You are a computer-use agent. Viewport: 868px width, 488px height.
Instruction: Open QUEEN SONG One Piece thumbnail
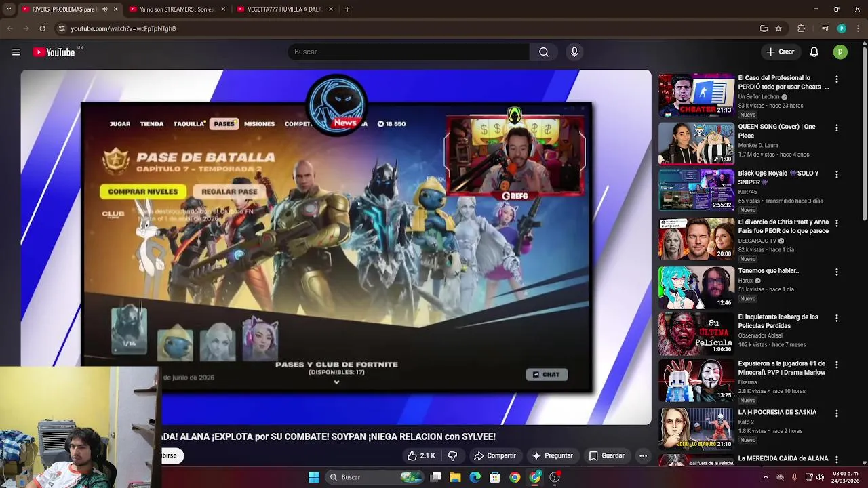point(696,144)
